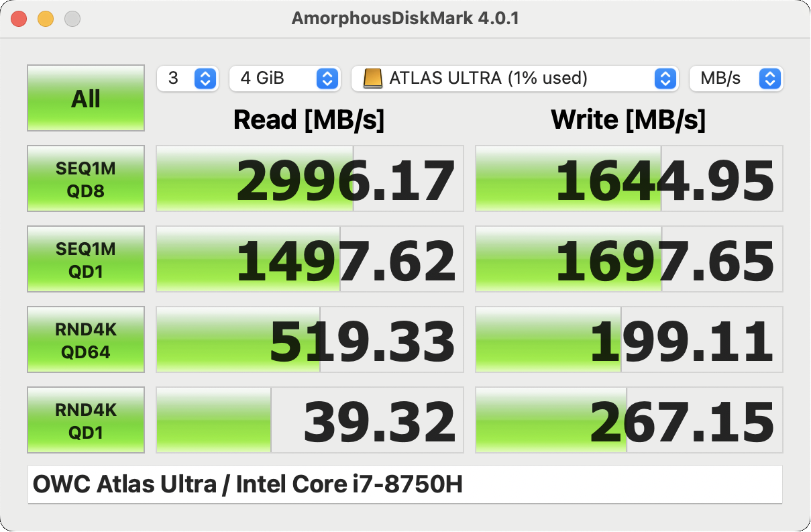Viewport: 811px width, 532px height.
Task: Click the OWC Atlas Ultra comment field
Action: 405,484
